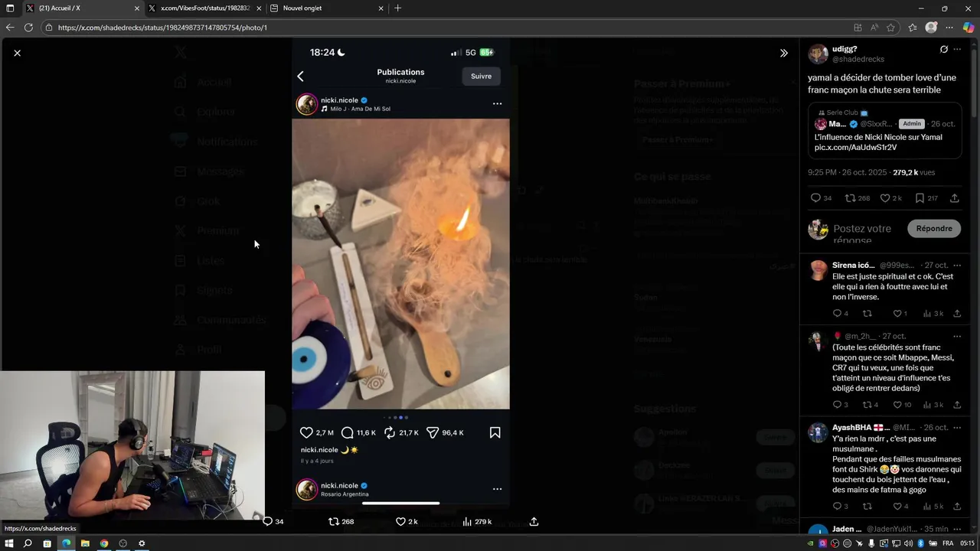Click the reply icon showing 34 under the tweet
980x551 pixels.
coord(821,198)
